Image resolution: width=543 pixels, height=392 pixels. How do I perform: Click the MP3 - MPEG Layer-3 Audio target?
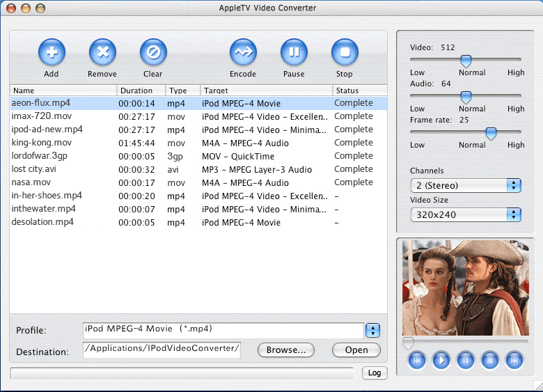click(257, 170)
